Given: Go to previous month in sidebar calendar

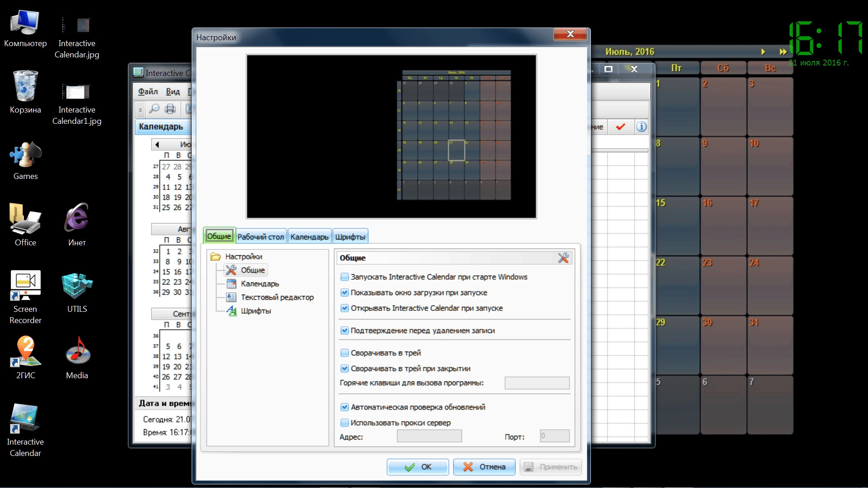Looking at the screenshot, I should pos(157,145).
